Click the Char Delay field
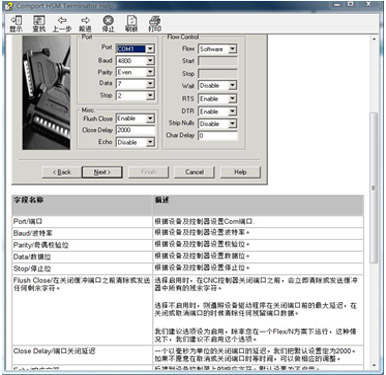386x375 pixels. [x=217, y=136]
